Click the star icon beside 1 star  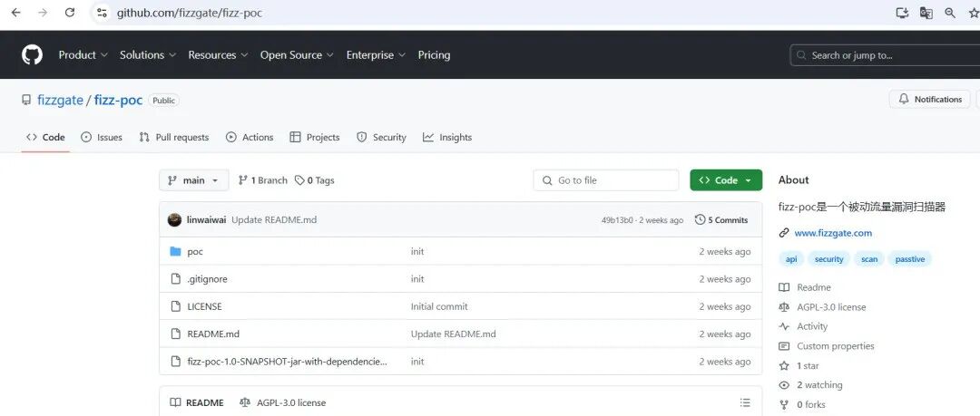pyautogui.click(x=784, y=365)
